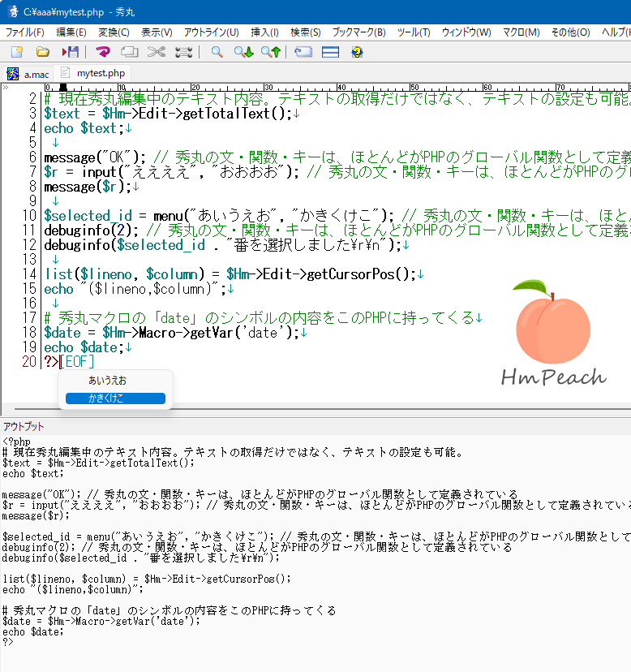Image resolution: width=631 pixels, height=672 pixels.
Task: Click the message("OK") call on line 6
Action: point(91,157)
